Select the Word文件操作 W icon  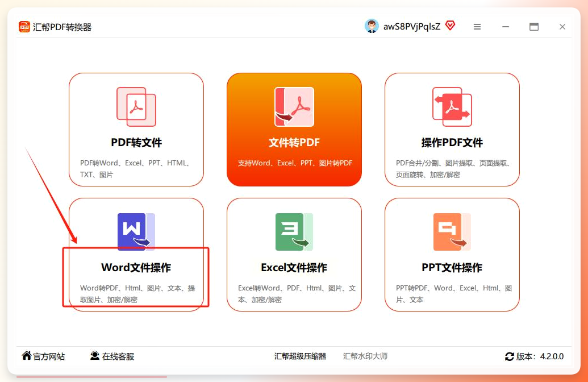coord(136,231)
